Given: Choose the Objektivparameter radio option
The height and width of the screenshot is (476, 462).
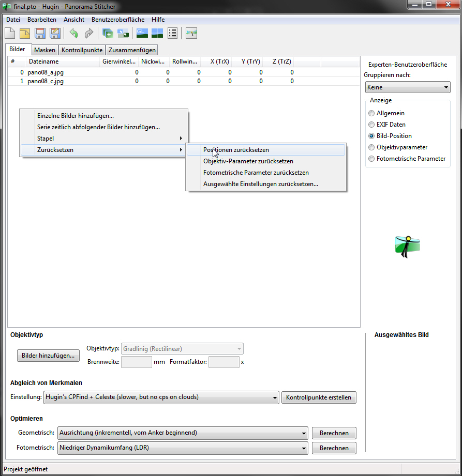Looking at the screenshot, I should [371, 147].
